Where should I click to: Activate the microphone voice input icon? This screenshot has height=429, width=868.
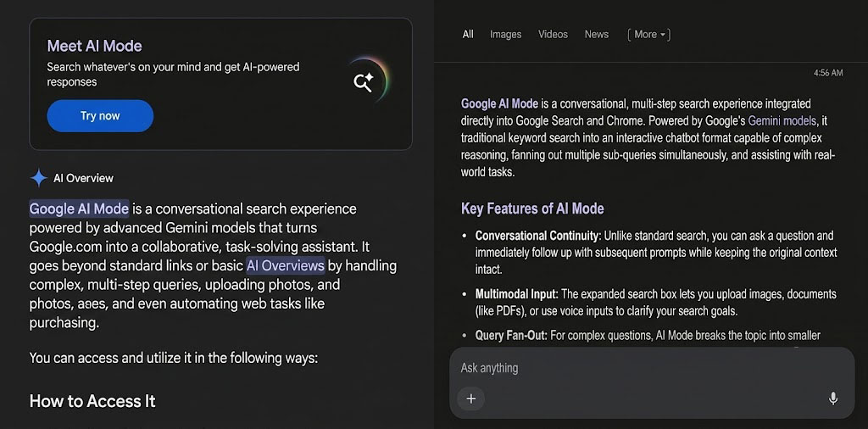click(x=833, y=398)
